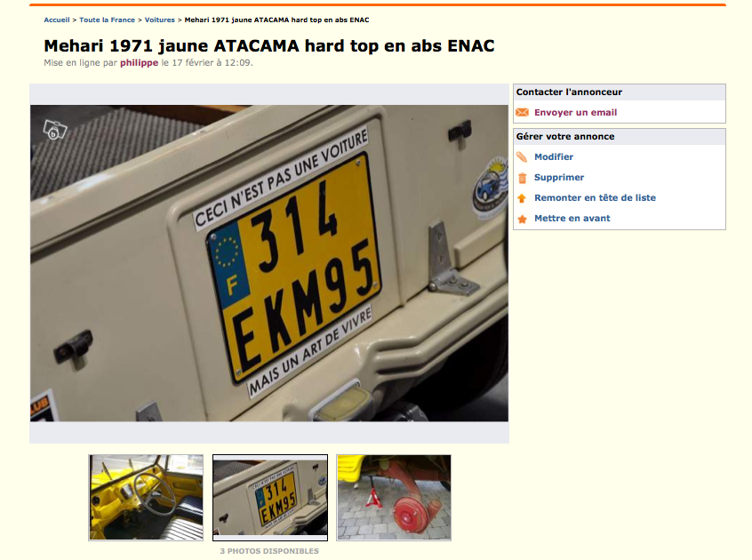
Task: Click the trash can icon for Supprimer
Action: pyautogui.click(x=523, y=178)
